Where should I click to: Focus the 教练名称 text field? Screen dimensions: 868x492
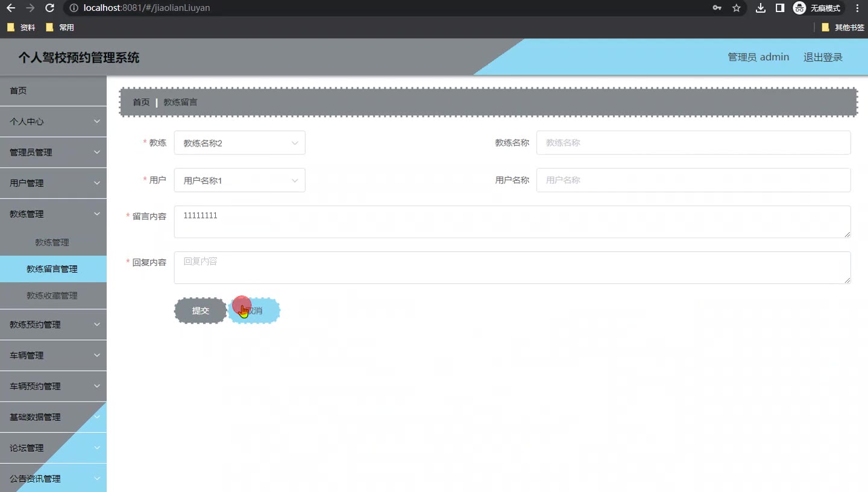[x=693, y=143]
